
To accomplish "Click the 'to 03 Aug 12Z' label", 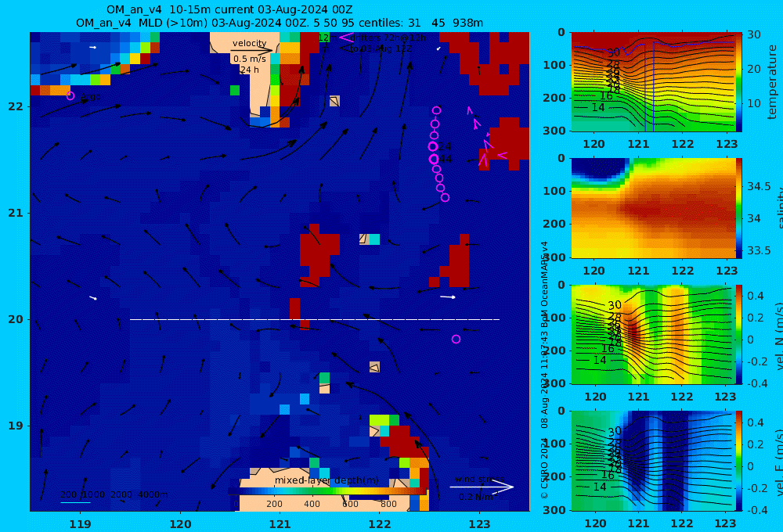I will [x=381, y=49].
